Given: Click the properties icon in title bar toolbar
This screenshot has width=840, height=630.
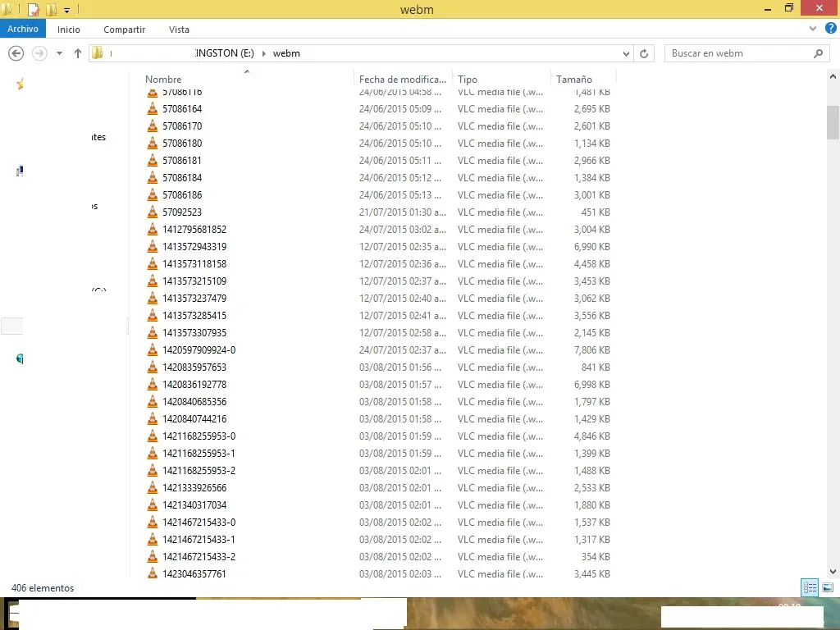Looking at the screenshot, I should [33, 10].
